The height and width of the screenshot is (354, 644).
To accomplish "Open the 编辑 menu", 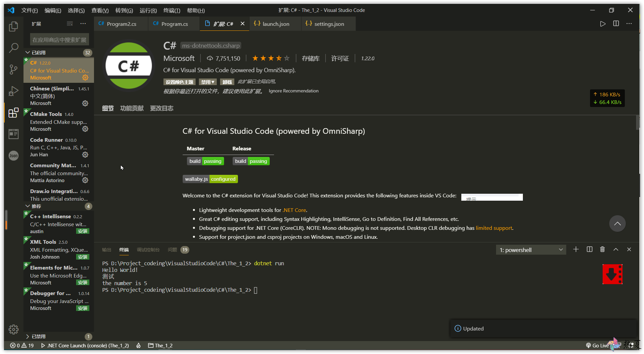I will pos(53,10).
